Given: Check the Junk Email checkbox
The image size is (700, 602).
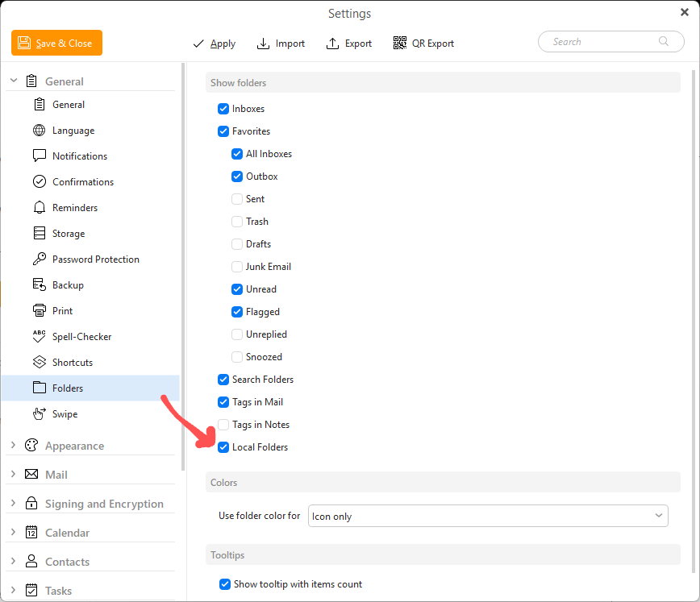Looking at the screenshot, I should tap(237, 267).
